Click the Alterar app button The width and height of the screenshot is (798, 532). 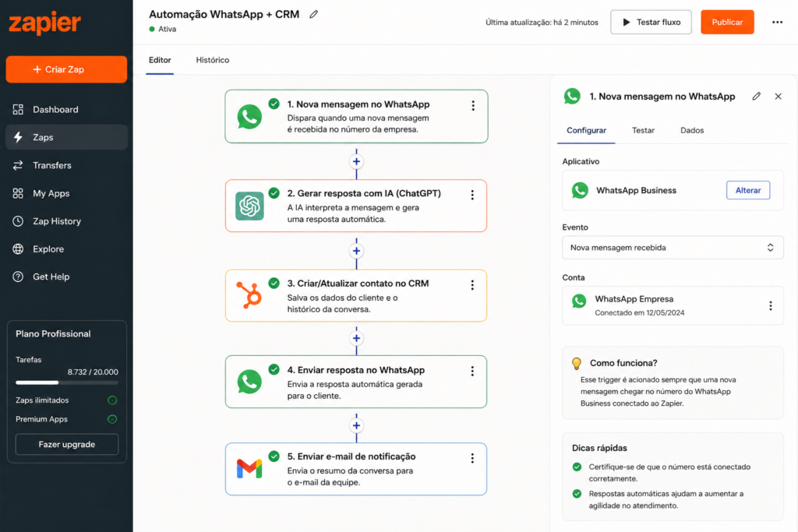pos(748,190)
